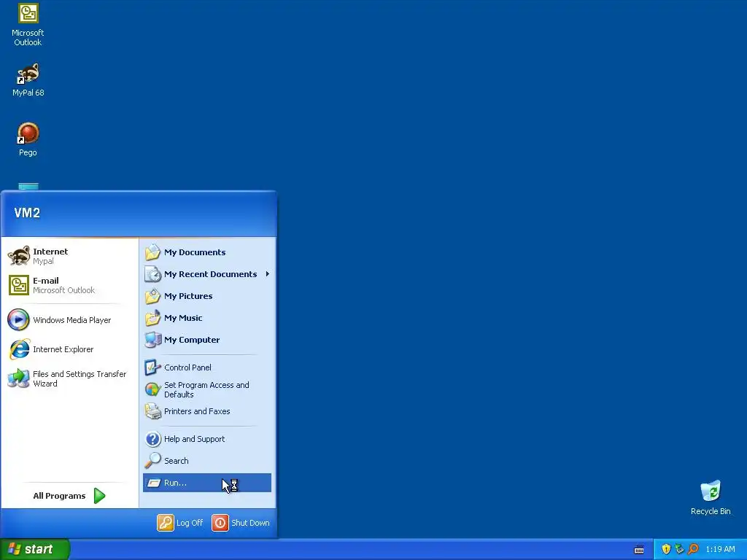Open My Computer
747x560 pixels.
tap(206, 340)
